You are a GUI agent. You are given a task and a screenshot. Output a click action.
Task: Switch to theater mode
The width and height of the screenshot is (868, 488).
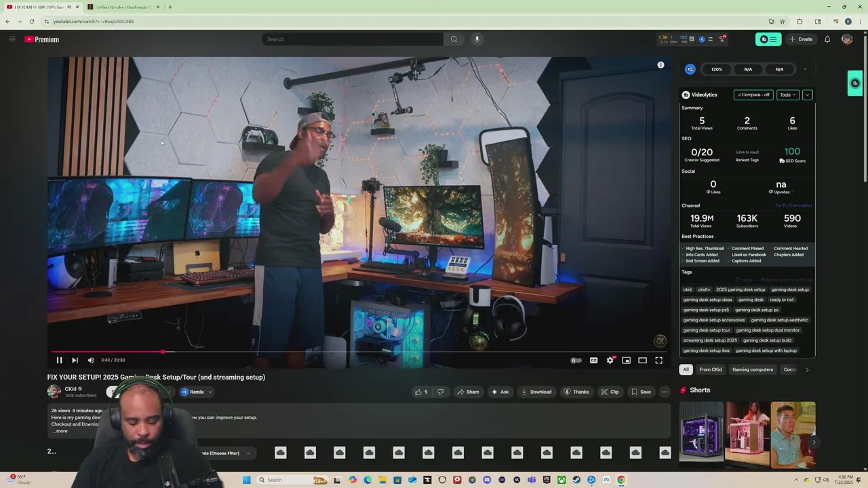pyautogui.click(x=642, y=361)
